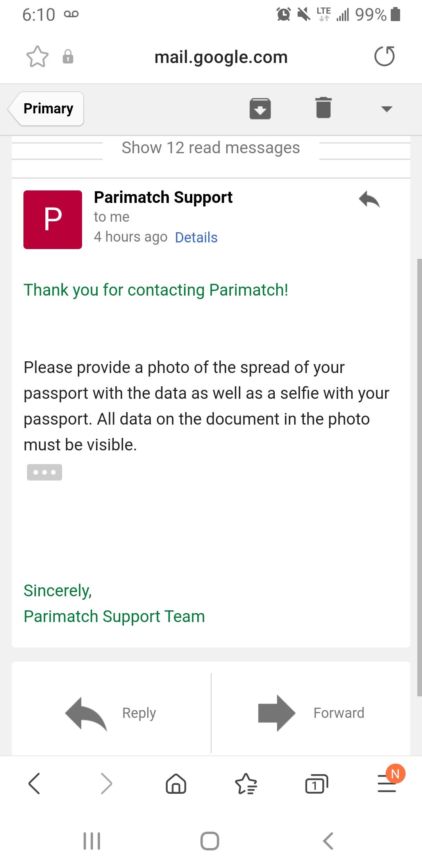Image resolution: width=422 pixels, height=868 pixels.
Task: Bookmark page with the star icon
Action: coord(38,57)
